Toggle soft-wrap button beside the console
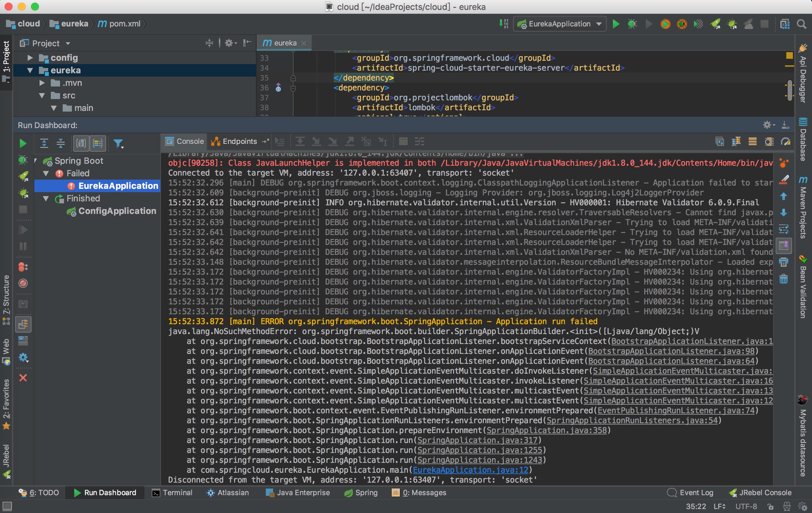The image size is (812, 513). (783, 229)
